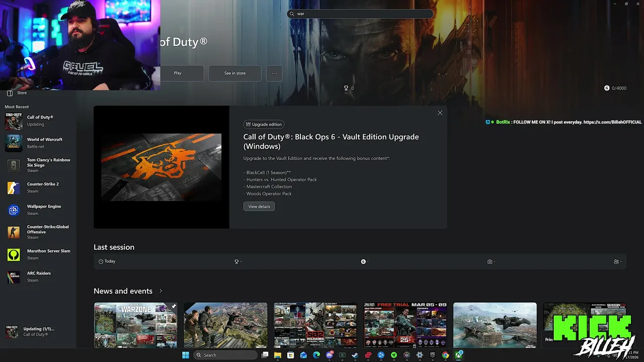Expand News and events with the chevron
Screen dimensions: 644x362
[x=161, y=291]
